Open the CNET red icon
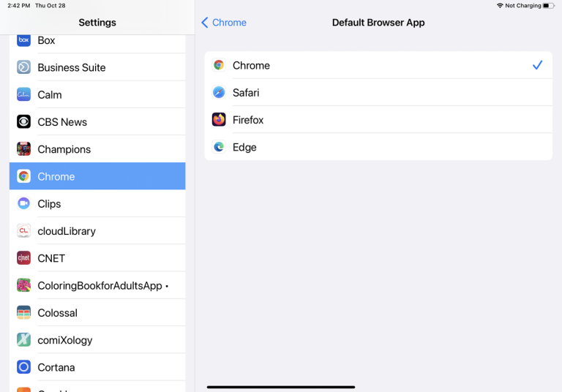Screen dimensions: 562x392 tap(23, 258)
